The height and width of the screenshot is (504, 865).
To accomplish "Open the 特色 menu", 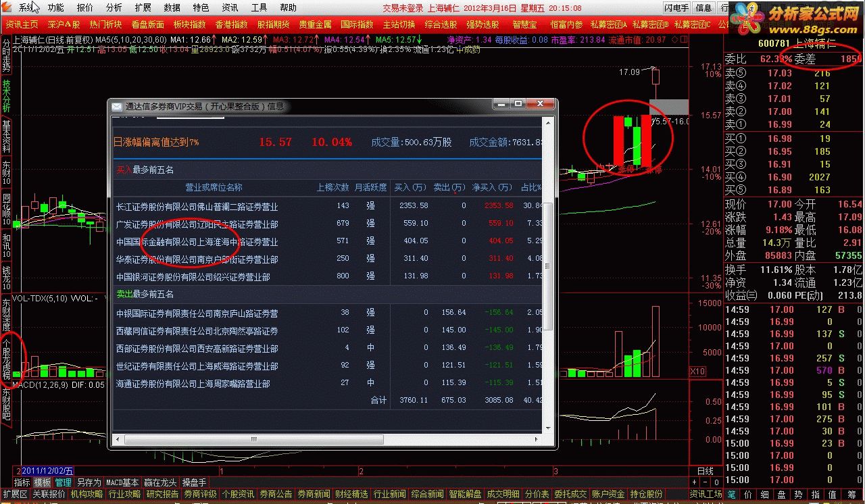I will click(201, 8).
